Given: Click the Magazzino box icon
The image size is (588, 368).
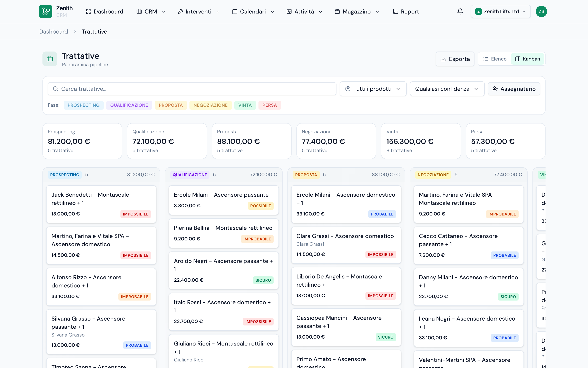Looking at the screenshot, I should tap(337, 11).
